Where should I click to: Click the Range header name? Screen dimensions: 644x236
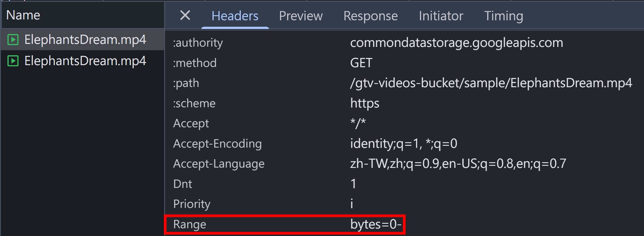(x=189, y=224)
